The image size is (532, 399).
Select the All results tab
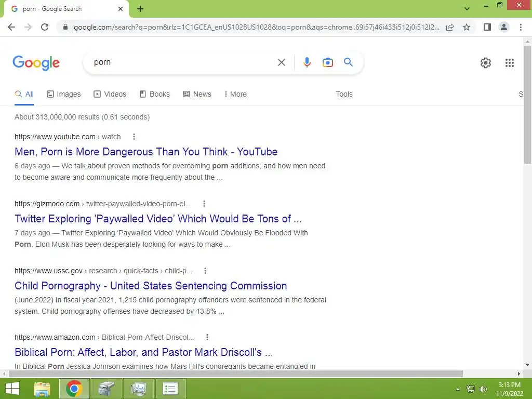tap(24, 94)
